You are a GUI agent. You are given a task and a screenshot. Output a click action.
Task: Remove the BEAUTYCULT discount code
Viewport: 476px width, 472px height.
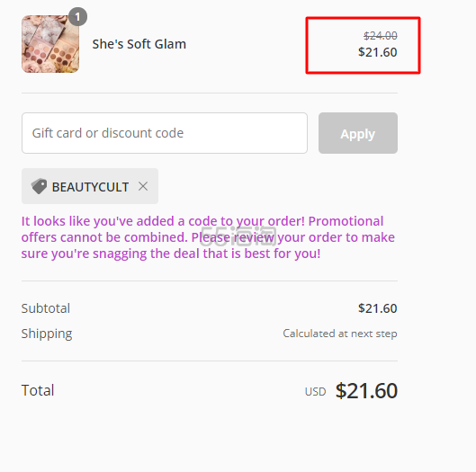coord(143,186)
